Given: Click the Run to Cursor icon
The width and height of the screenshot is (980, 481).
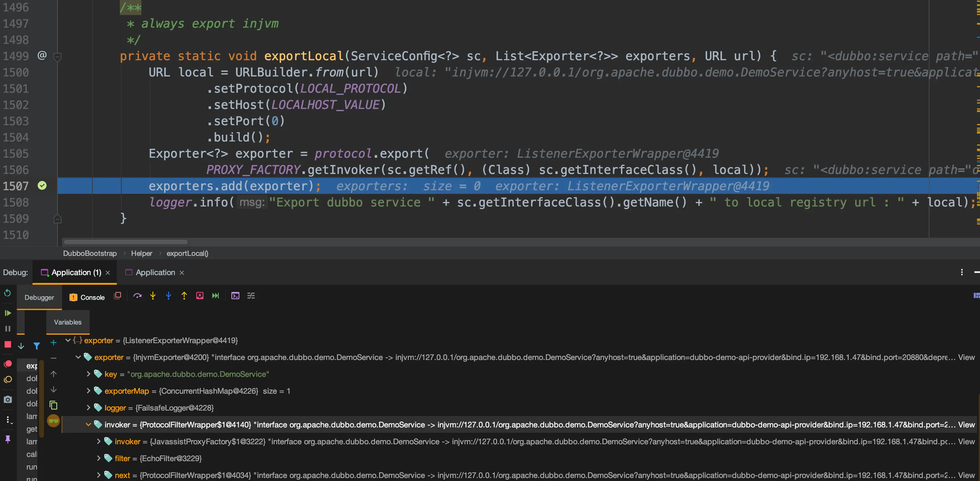Looking at the screenshot, I should tap(215, 296).
